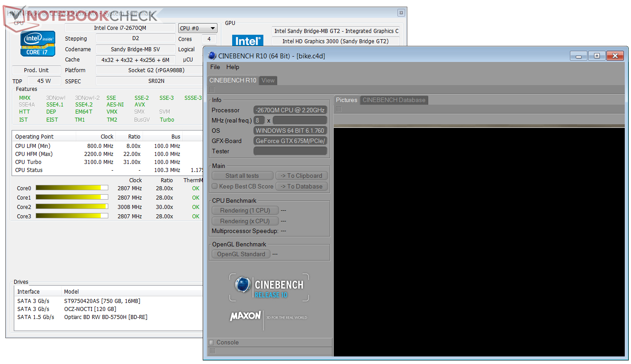Start the OpenGL Standard benchmark

point(241,254)
